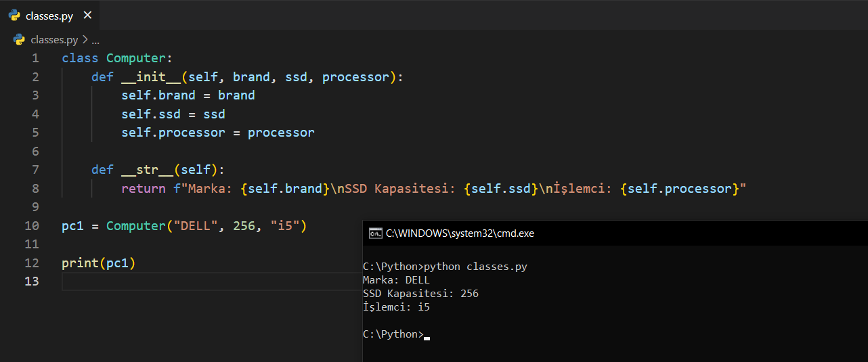
Task: Click the Computer class name on line 1
Action: (x=135, y=58)
